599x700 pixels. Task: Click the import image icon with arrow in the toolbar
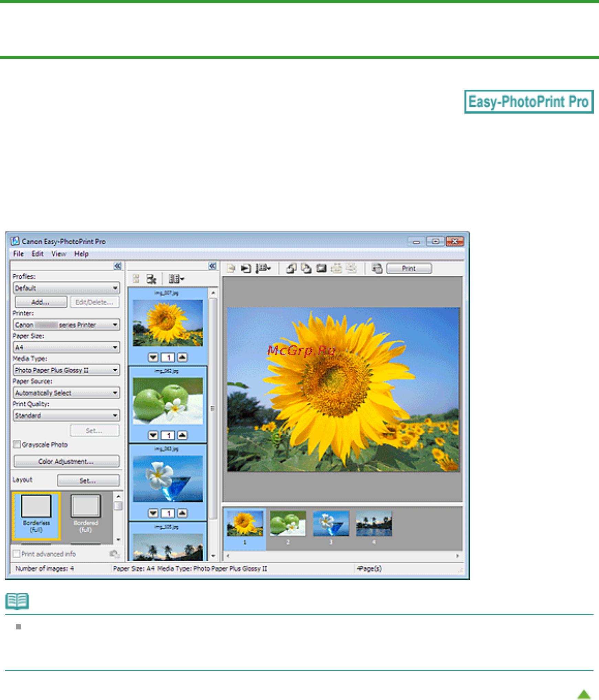246,268
